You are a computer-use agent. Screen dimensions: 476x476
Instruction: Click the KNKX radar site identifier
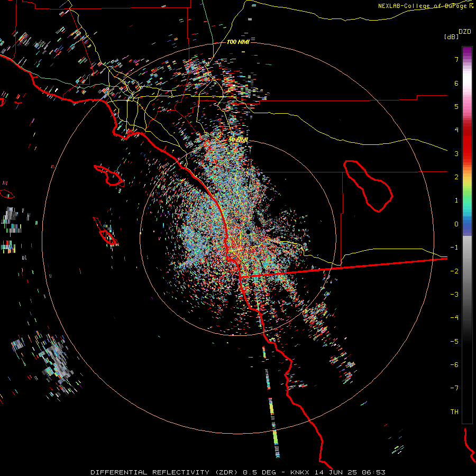(300, 472)
